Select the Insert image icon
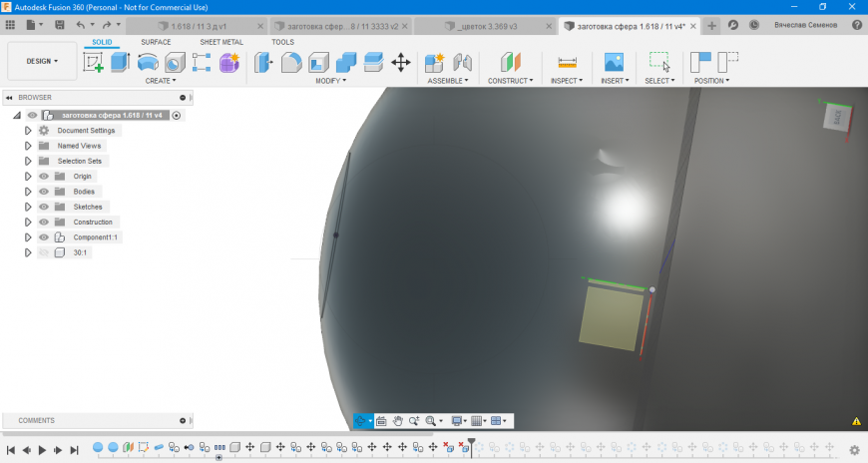868x463 pixels. coord(614,62)
